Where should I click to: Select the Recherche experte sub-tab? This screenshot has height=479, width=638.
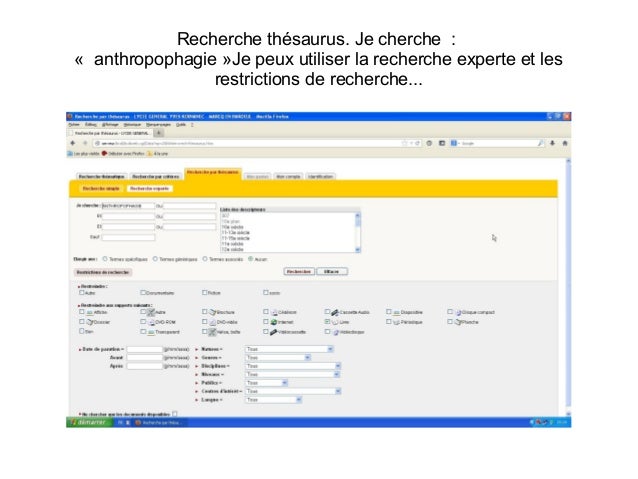[149, 188]
